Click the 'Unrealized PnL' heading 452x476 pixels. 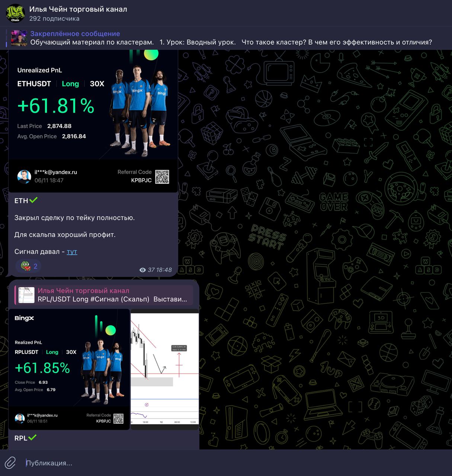pyautogui.click(x=40, y=70)
